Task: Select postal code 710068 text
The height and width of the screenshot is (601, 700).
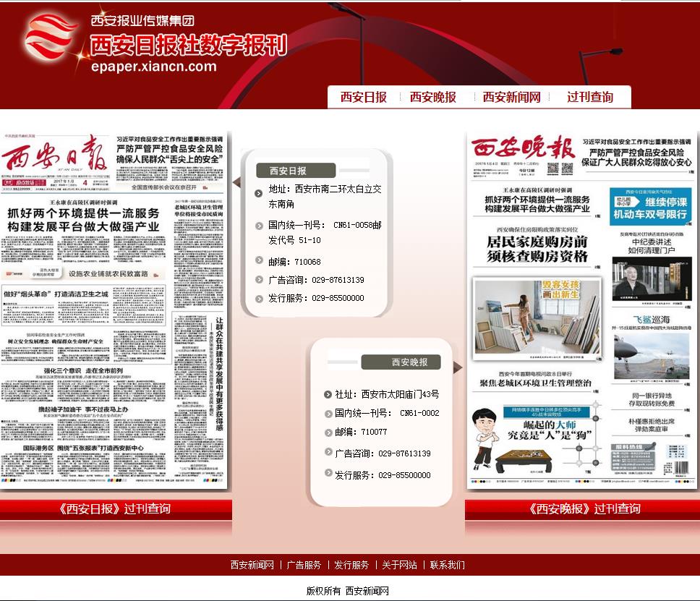Action: [x=307, y=262]
